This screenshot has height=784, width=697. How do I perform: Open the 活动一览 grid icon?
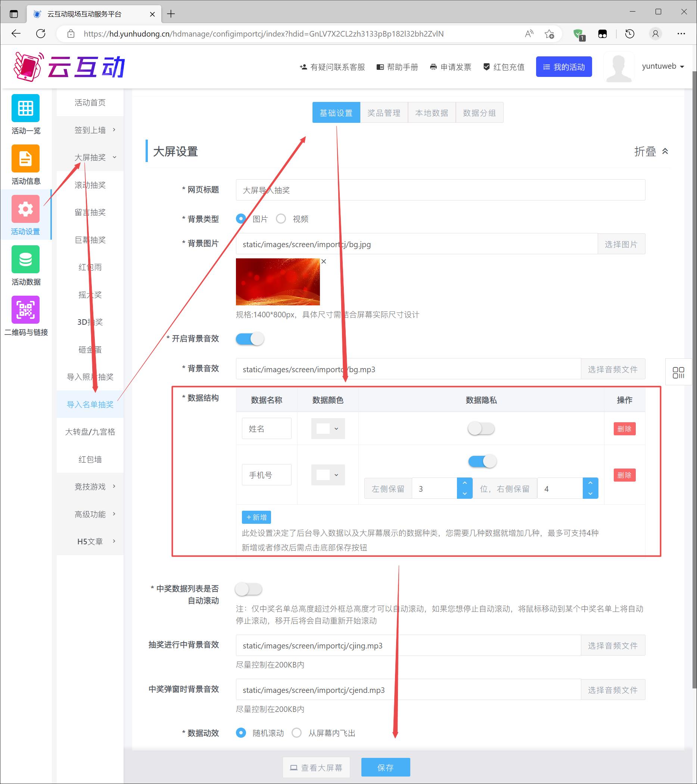25,108
